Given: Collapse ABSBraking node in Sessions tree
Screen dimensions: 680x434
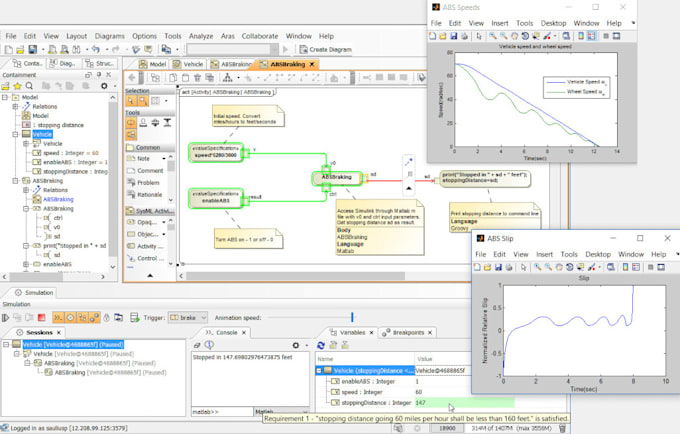Looking at the screenshot, I should pos(27,363).
